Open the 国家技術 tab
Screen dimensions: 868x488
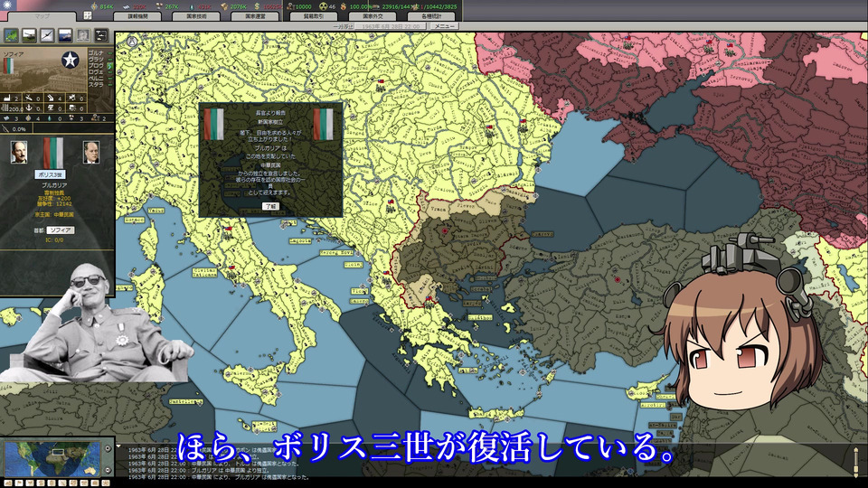[x=196, y=16]
